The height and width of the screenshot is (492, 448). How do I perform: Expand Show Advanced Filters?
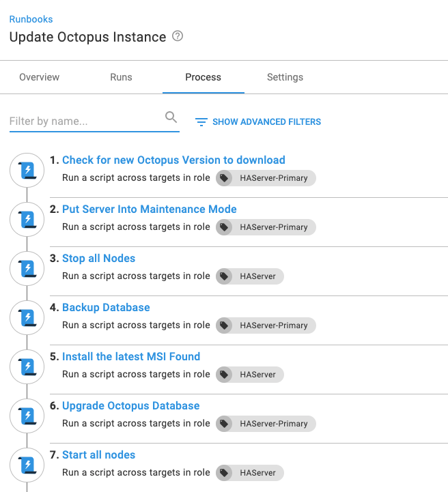point(266,122)
